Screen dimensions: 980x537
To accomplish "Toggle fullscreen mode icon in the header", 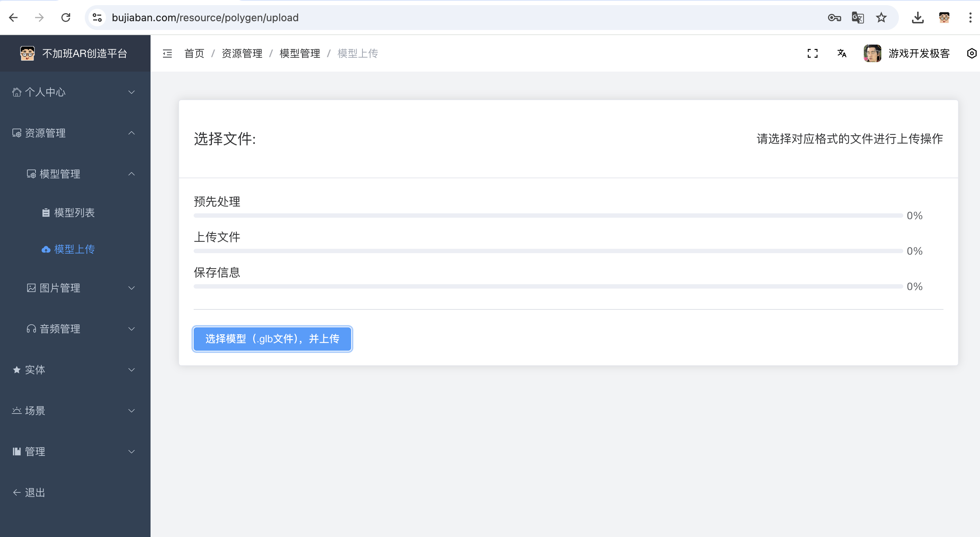I will pos(812,53).
